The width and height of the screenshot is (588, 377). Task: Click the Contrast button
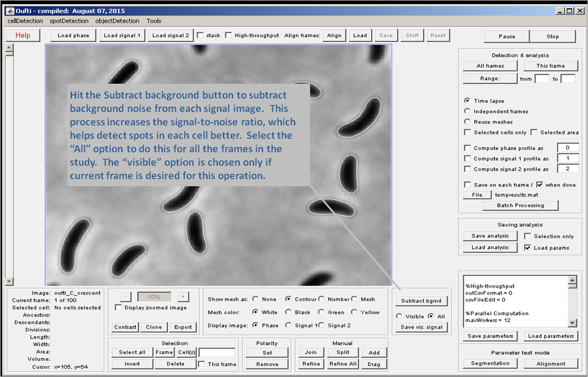125,327
